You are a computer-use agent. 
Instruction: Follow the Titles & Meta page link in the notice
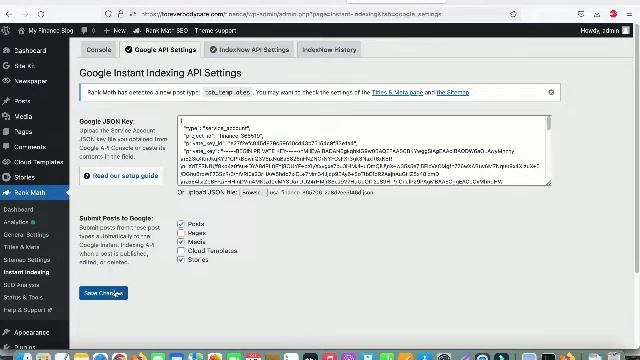click(x=397, y=93)
